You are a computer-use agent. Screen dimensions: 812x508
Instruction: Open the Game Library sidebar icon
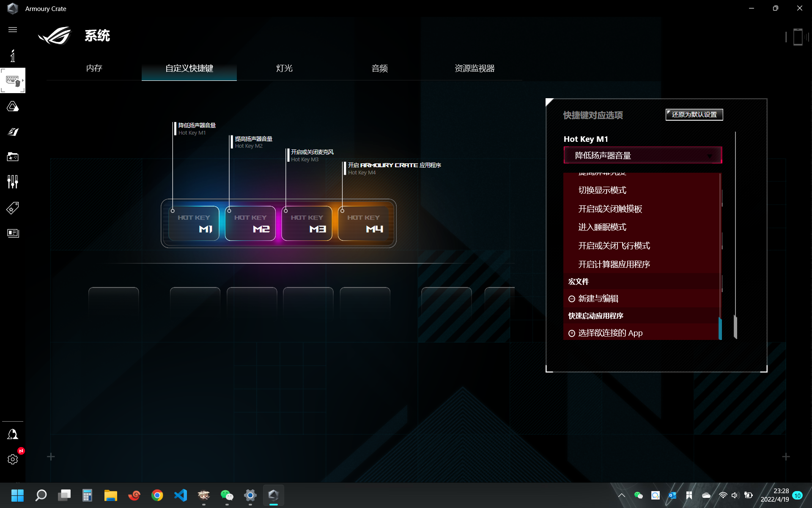click(13, 157)
